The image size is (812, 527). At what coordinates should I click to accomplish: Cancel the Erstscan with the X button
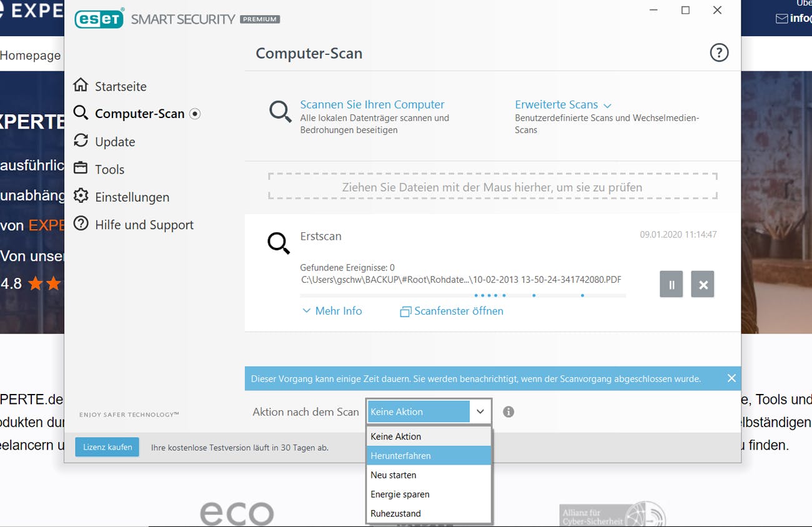pos(703,284)
